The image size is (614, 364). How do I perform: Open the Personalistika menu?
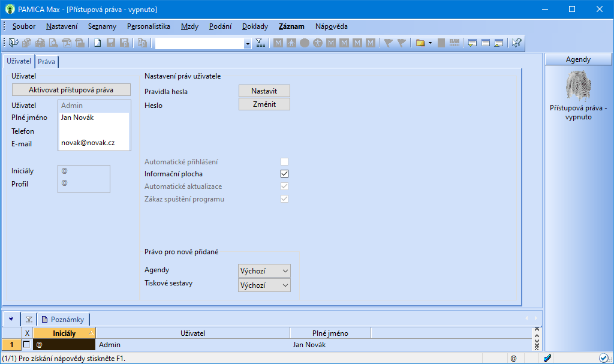pos(149,26)
